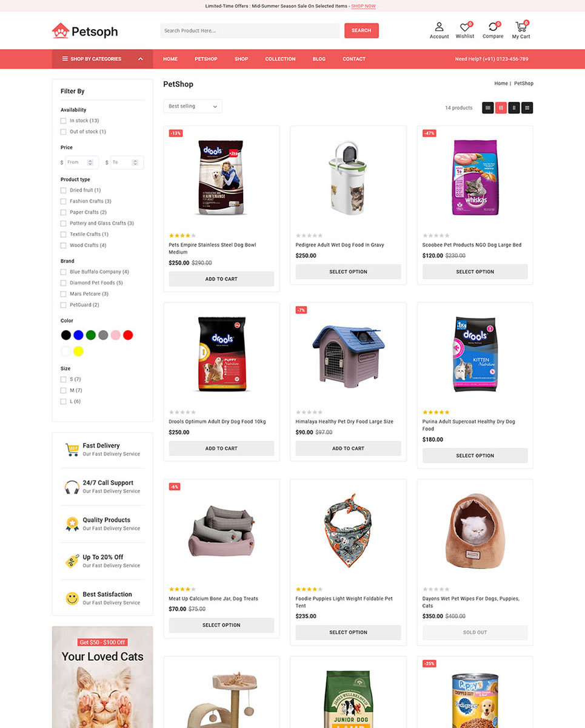This screenshot has width=585, height=728.
Task: Open the Best selling sort dropdown
Action: pyautogui.click(x=193, y=106)
